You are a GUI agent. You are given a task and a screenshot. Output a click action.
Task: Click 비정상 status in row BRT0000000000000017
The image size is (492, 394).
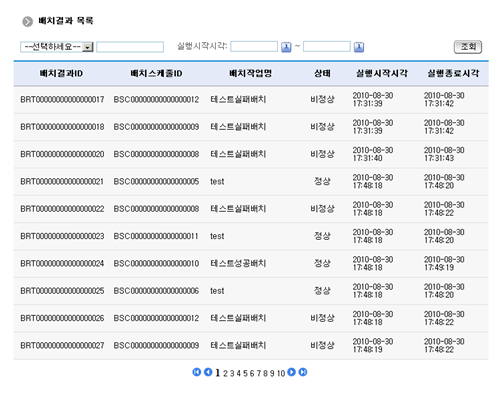point(322,99)
